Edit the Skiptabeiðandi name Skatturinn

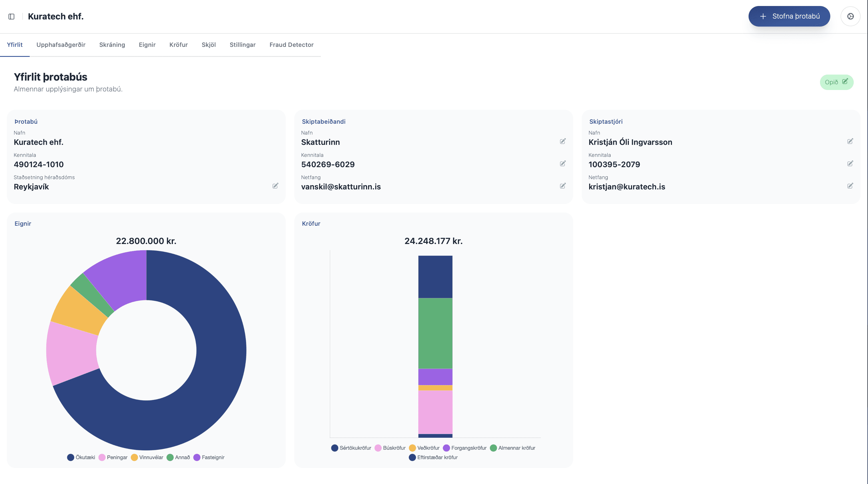(563, 141)
